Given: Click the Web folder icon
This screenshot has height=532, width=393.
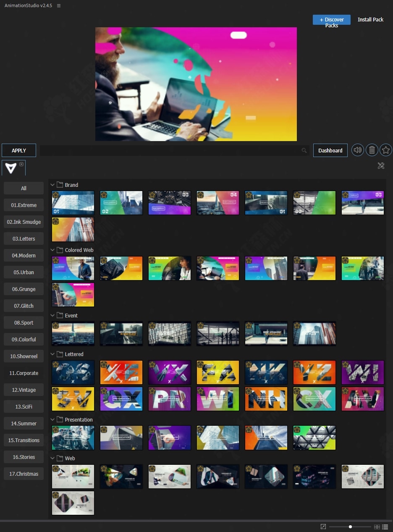Looking at the screenshot, I should pyautogui.click(x=60, y=458).
